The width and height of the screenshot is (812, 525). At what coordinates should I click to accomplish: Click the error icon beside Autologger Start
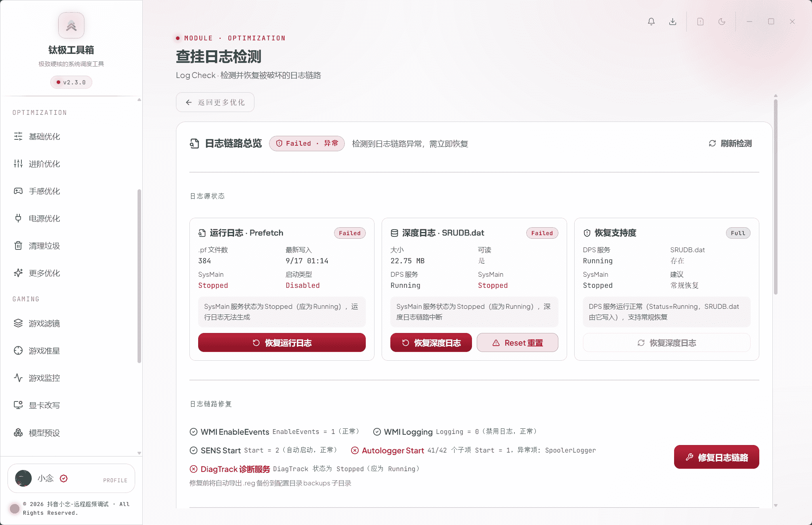pos(355,450)
